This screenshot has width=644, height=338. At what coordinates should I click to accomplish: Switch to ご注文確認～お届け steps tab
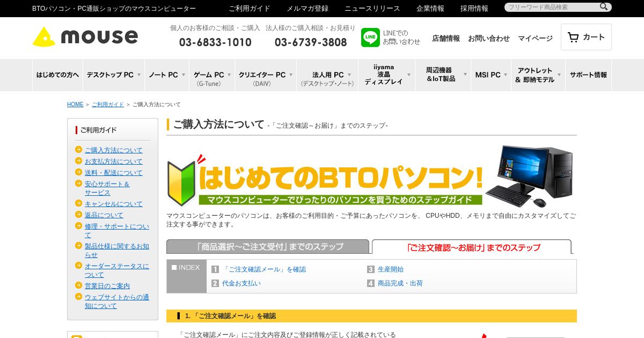pyautogui.click(x=472, y=247)
